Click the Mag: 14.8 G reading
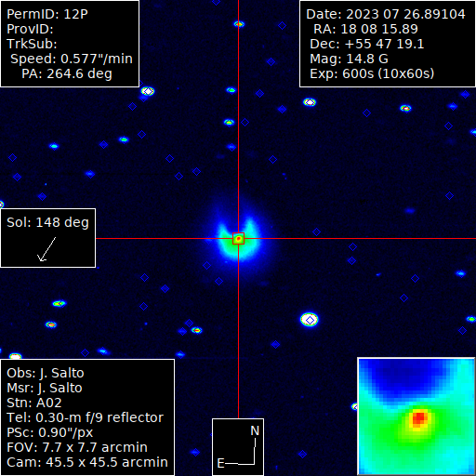This screenshot has width=476, height=476. (349, 59)
